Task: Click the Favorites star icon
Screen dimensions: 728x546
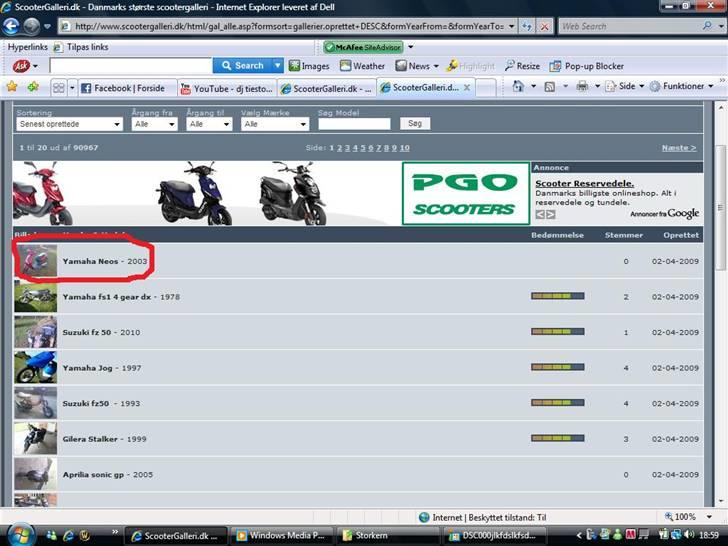Action: pyautogui.click(x=12, y=87)
